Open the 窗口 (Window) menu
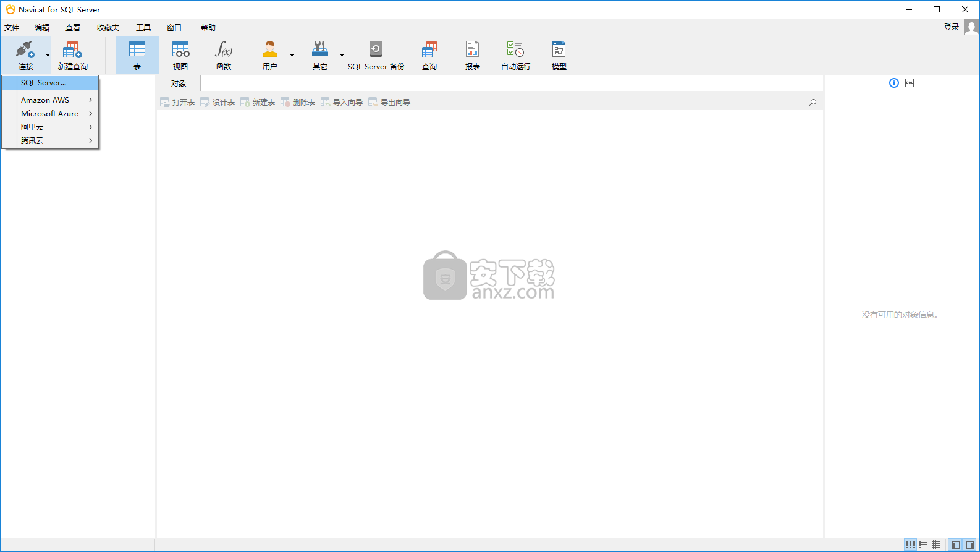This screenshot has width=980, height=552. (x=174, y=27)
